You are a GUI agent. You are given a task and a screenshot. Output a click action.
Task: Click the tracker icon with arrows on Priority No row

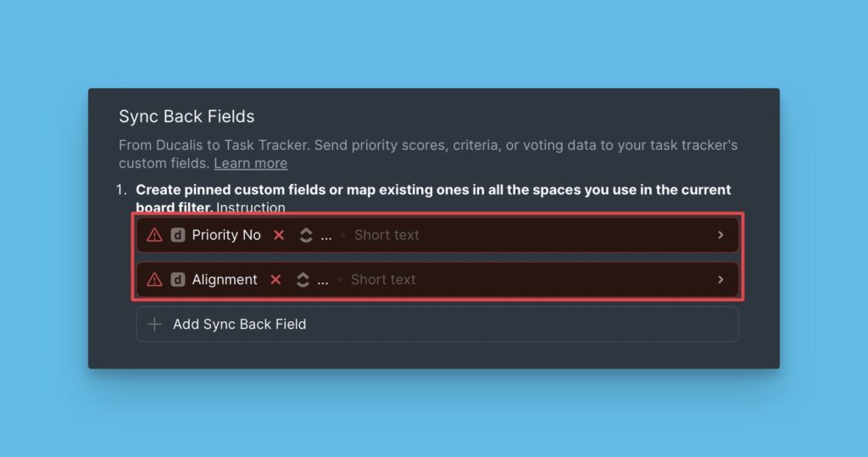[306, 235]
